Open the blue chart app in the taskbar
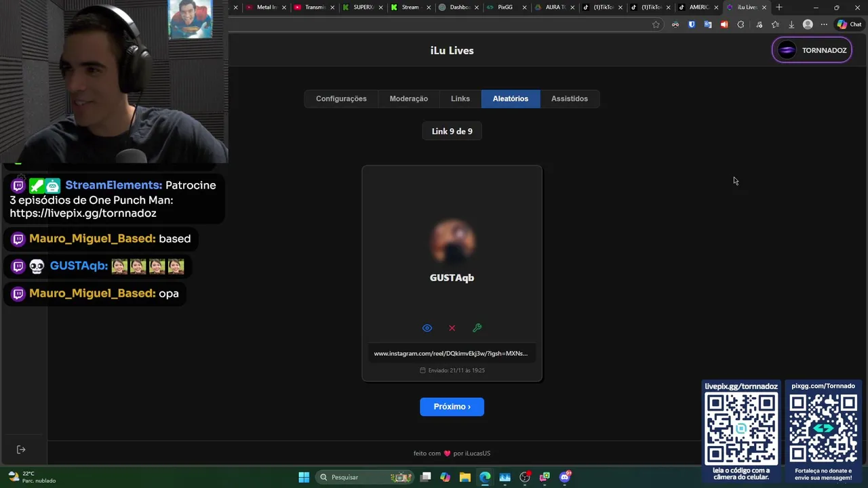 (505, 477)
